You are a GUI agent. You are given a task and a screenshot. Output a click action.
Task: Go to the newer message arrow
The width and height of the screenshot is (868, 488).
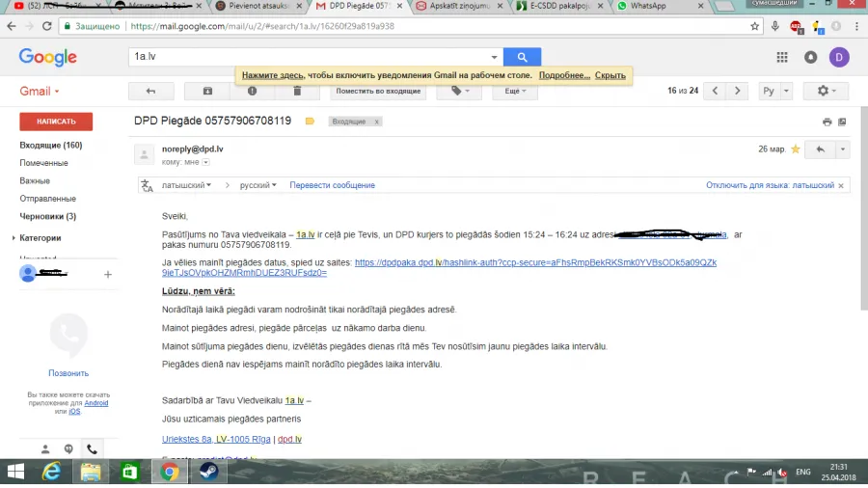point(715,91)
